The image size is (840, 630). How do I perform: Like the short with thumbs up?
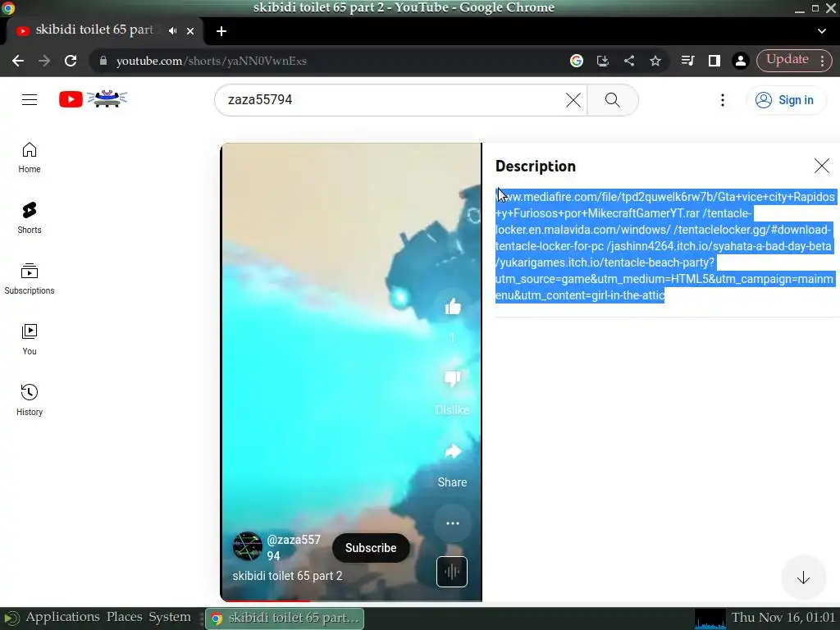[x=453, y=307]
